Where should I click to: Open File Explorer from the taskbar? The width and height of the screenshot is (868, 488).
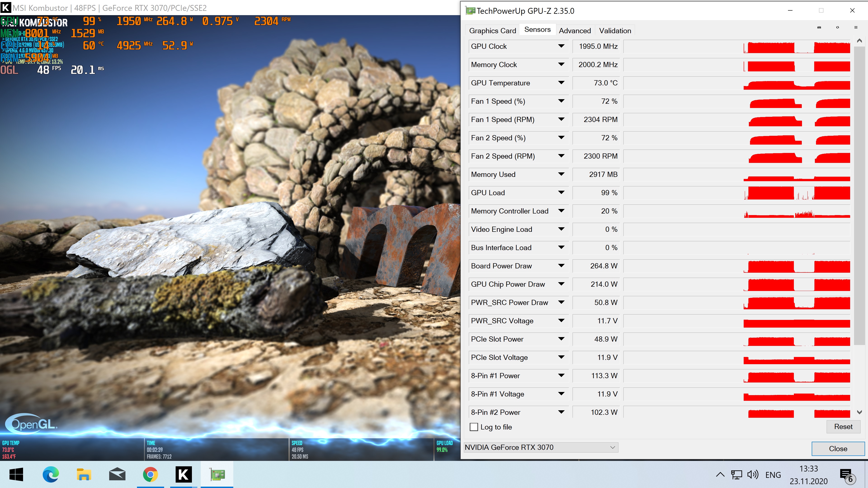click(84, 474)
